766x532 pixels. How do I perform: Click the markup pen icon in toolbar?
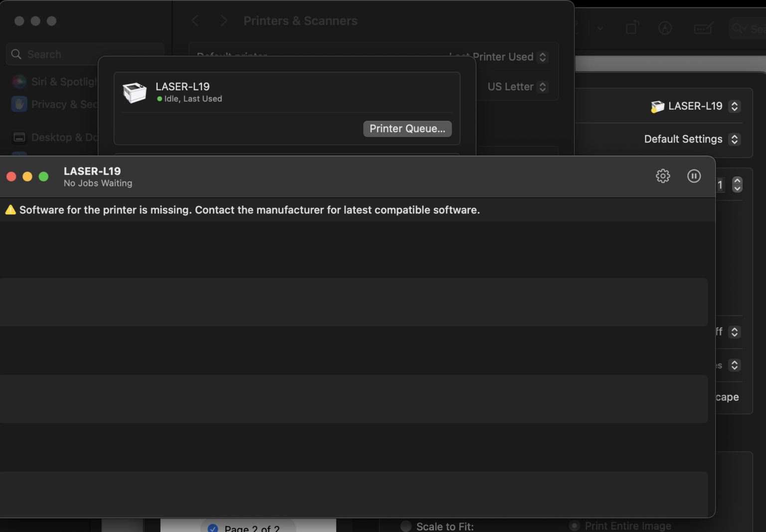665,28
